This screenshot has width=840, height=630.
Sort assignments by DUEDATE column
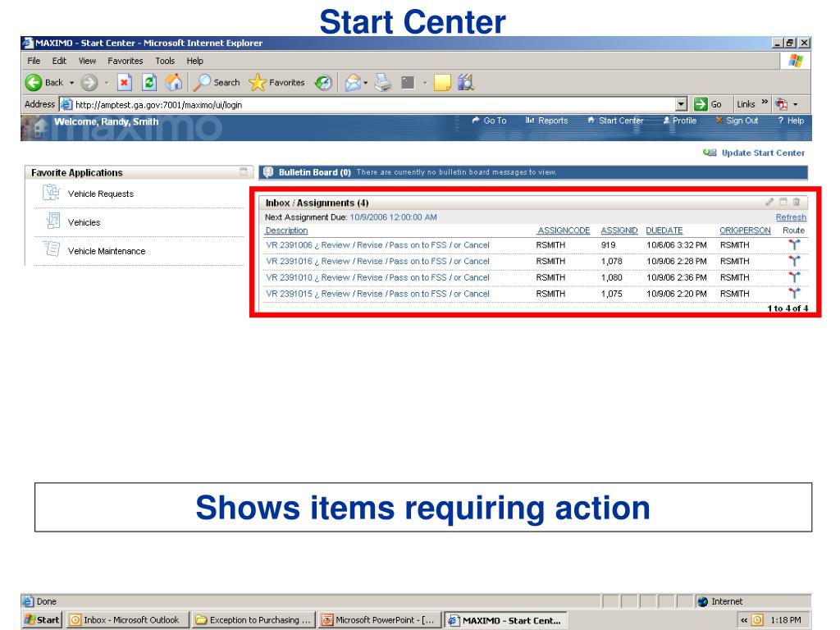click(664, 231)
